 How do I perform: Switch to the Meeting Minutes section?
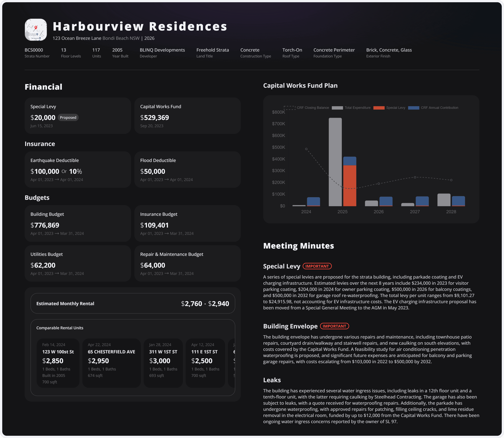(x=298, y=246)
